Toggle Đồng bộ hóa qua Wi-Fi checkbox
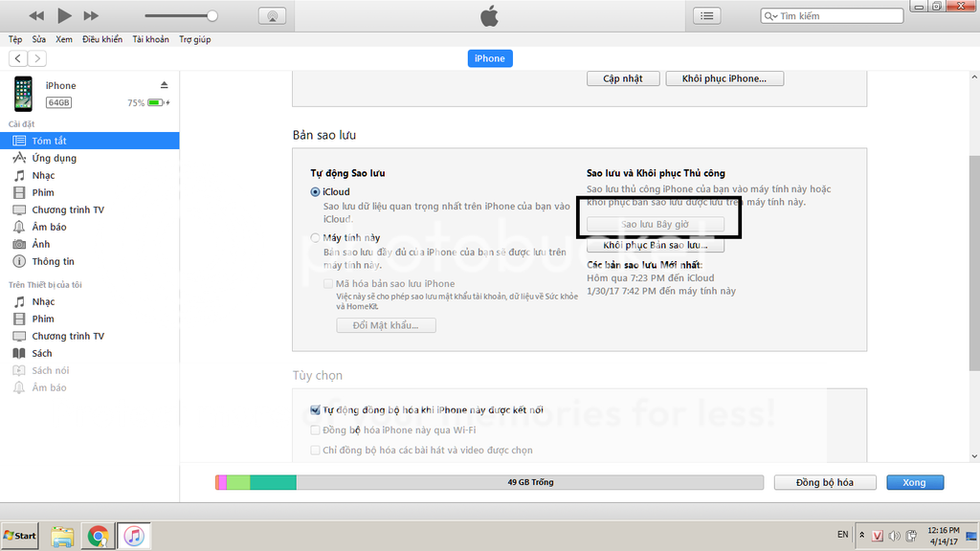980x551 pixels. [315, 430]
